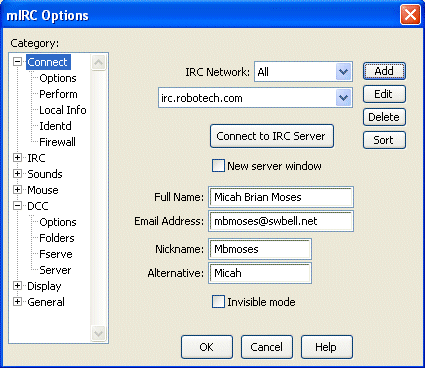Expand the Mouse category node
The height and width of the screenshot is (368, 425).
[x=17, y=190]
